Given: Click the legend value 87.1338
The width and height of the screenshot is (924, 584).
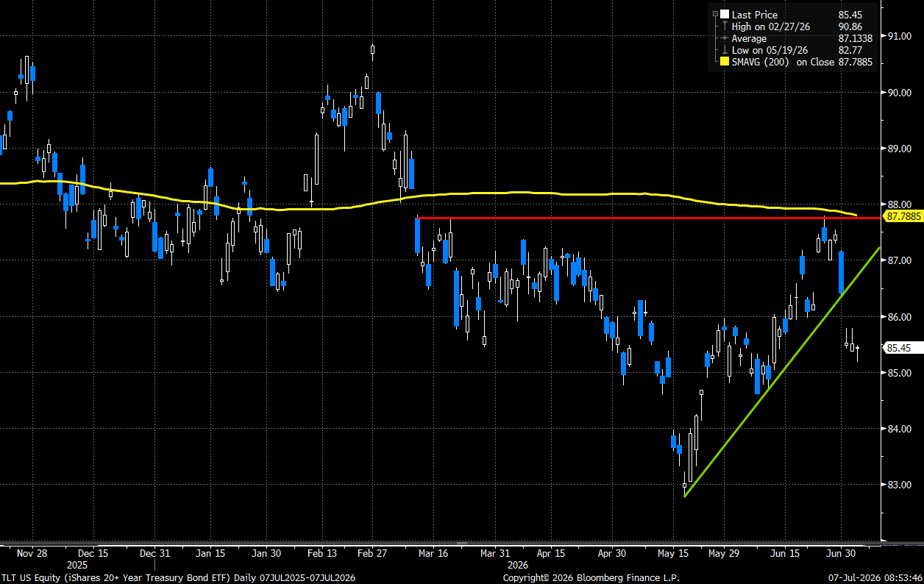Looking at the screenshot, I should (855, 38).
